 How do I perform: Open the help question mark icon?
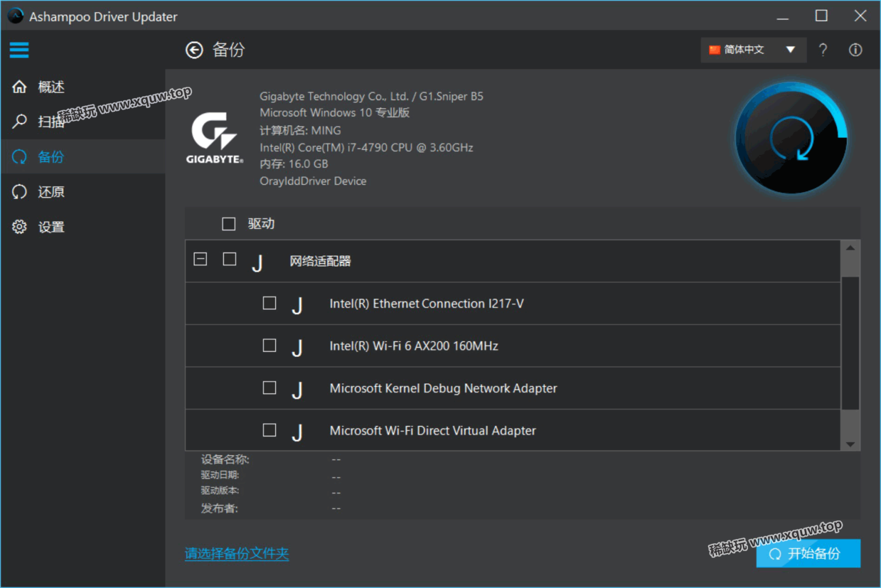tap(823, 50)
